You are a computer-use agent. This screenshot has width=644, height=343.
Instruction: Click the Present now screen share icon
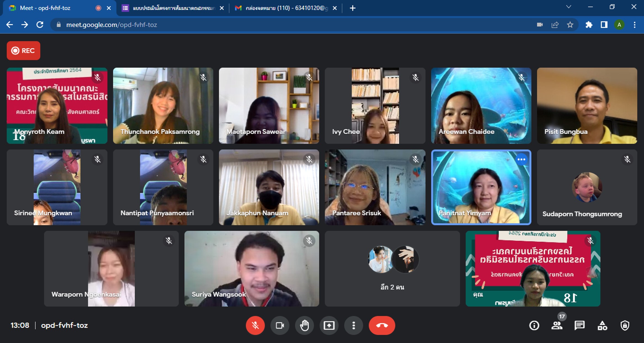point(329,325)
